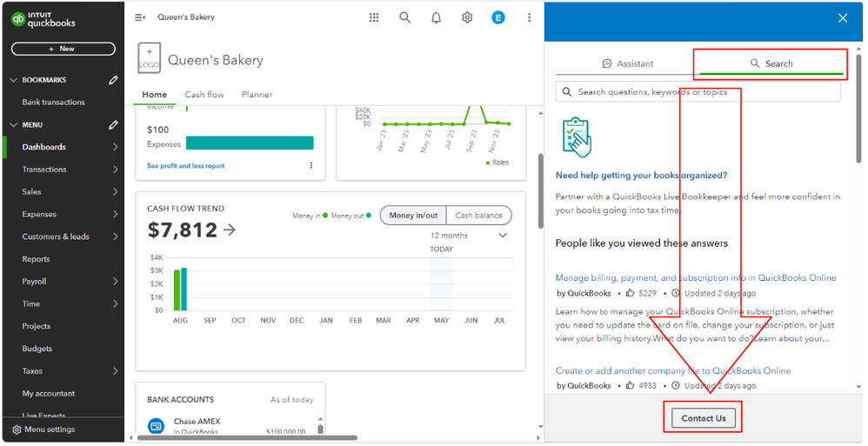
Task: Click the + New button
Action: tap(63, 49)
